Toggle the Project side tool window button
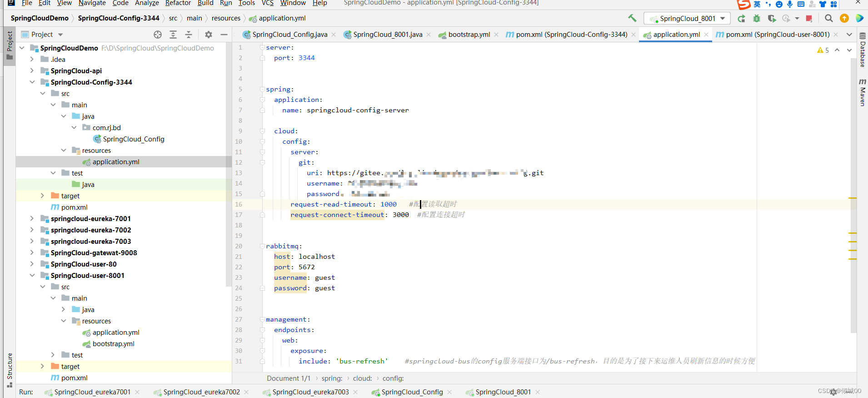 coord(10,45)
